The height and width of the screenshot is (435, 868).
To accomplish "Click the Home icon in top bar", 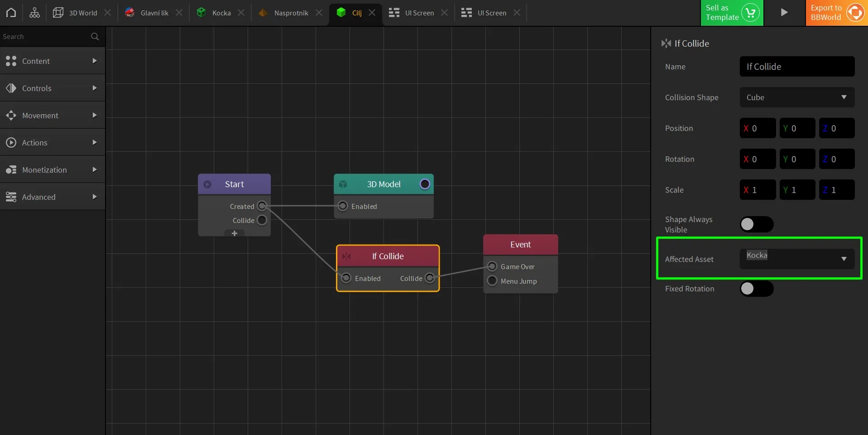I will click(x=11, y=13).
